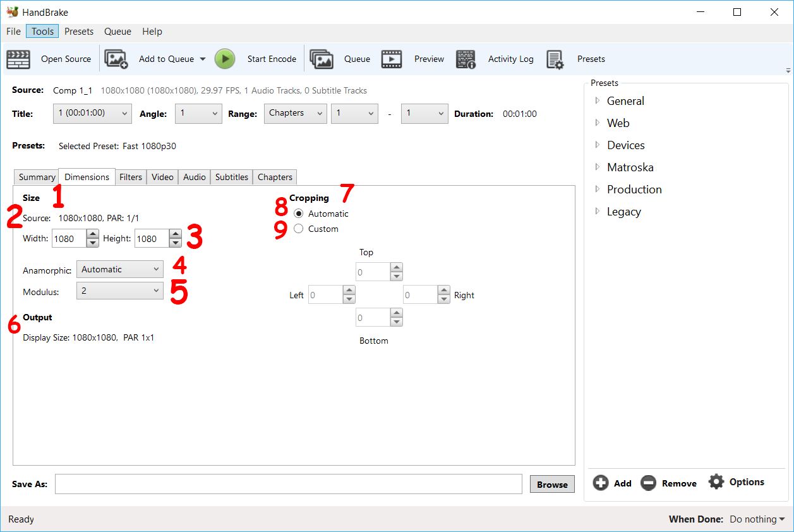Switch to the Chapters tab

pyautogui.click(x=275, y=177)
